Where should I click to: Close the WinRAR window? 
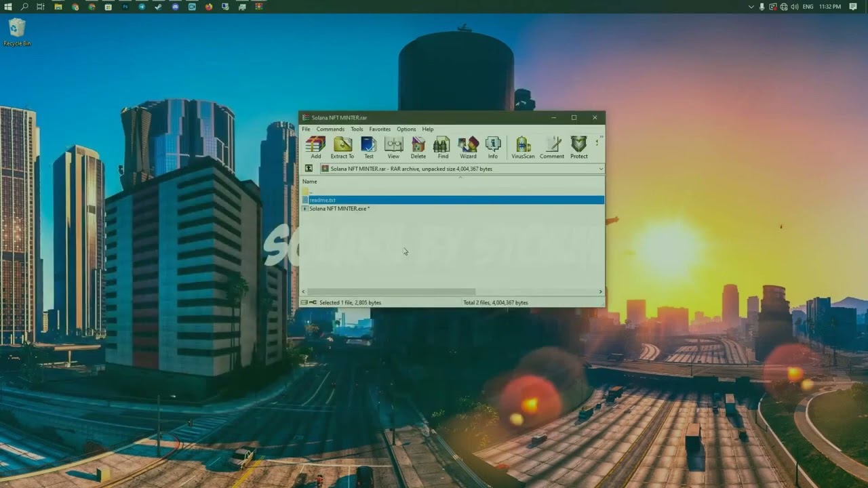[595, 117]
